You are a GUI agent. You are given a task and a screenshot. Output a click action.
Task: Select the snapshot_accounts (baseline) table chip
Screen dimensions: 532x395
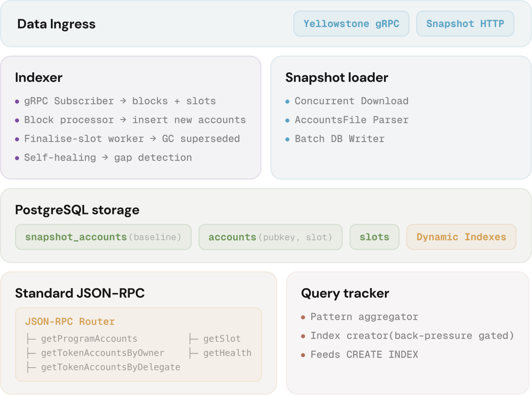pos(103,237)
